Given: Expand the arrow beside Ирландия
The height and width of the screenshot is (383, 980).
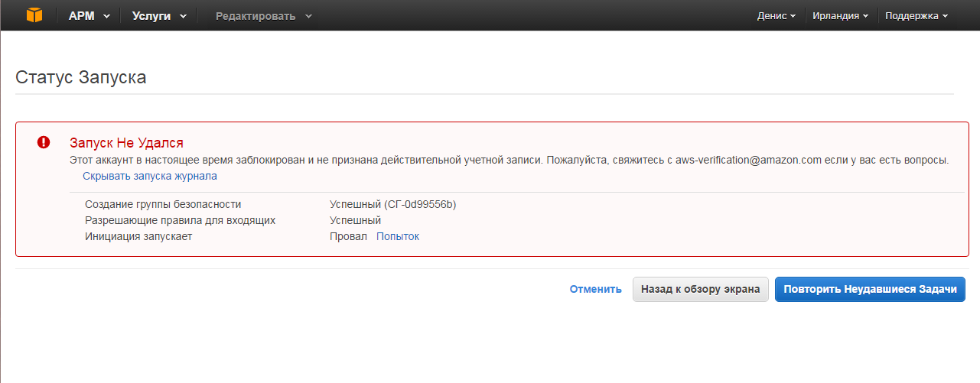Looking at the screenshot, I should pyautogui.click(x=864, y=16).
